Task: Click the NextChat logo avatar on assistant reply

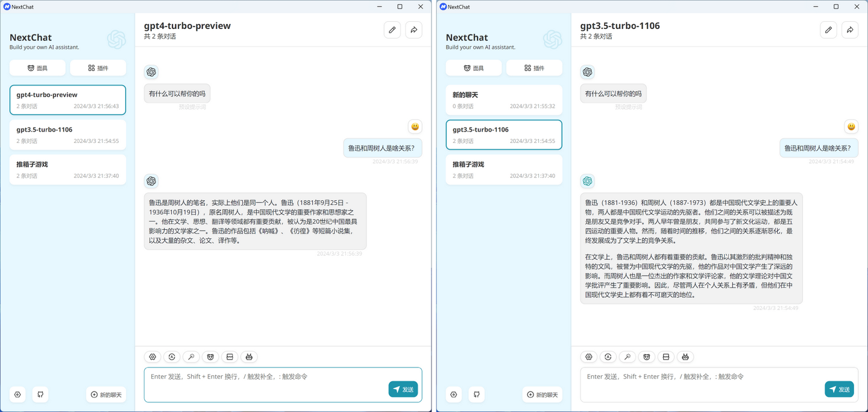Action: 151,180
